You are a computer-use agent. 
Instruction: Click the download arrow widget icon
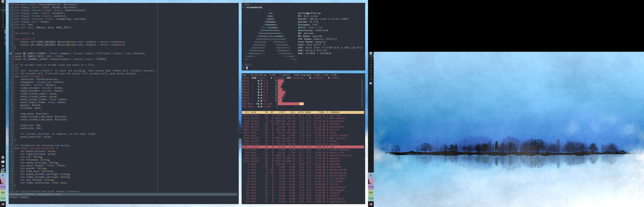(x=3, y=175)
